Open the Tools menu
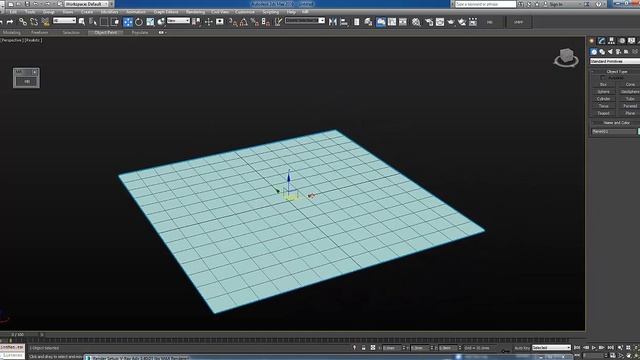 tap(30, 12)
